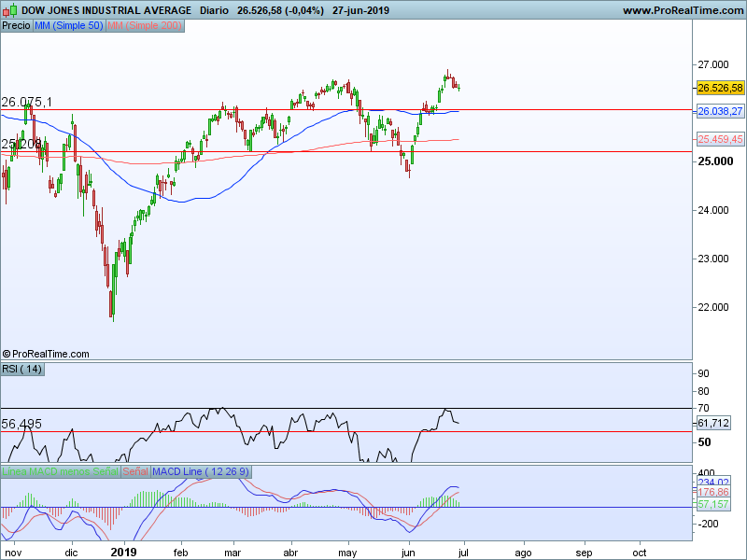747x560 pixels.
Task: Click the mar marker on the time axis
Action: coord(233,553)
